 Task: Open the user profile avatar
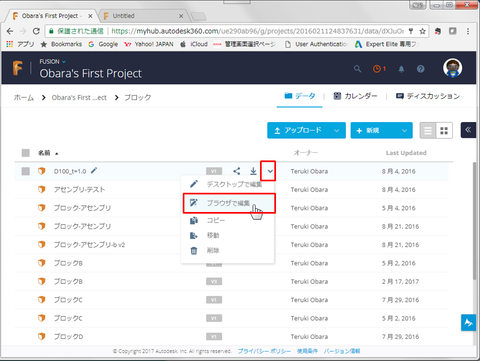coord(452,68)
